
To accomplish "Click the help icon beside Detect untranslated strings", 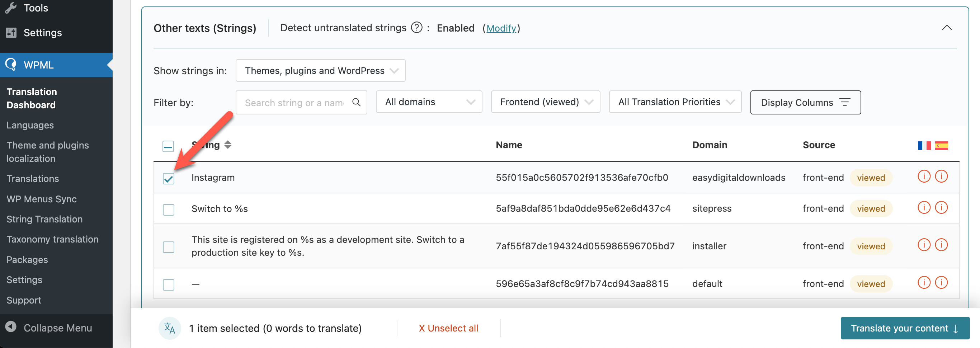I will click(x=416, y=28).
